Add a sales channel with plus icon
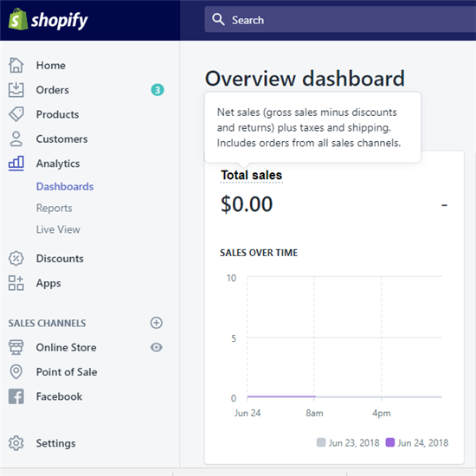This screenshot has width=476, height=476. pyautogui.click(x=157, y=323)
